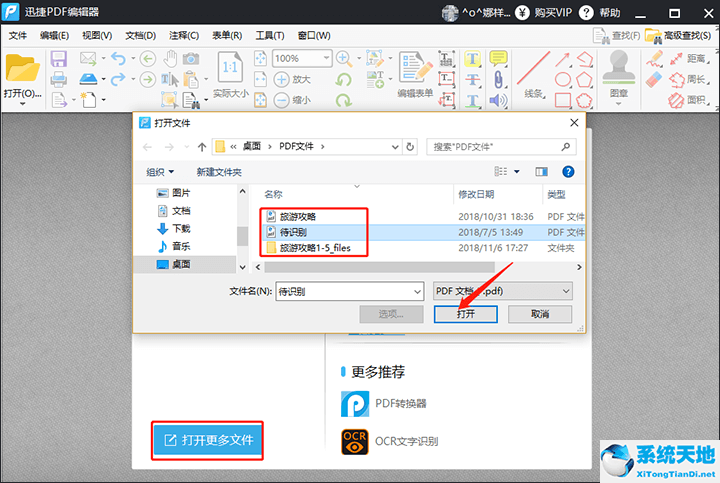
Task: Select the Hand tool
Action: pyautogui.click(x=170, y=58)
